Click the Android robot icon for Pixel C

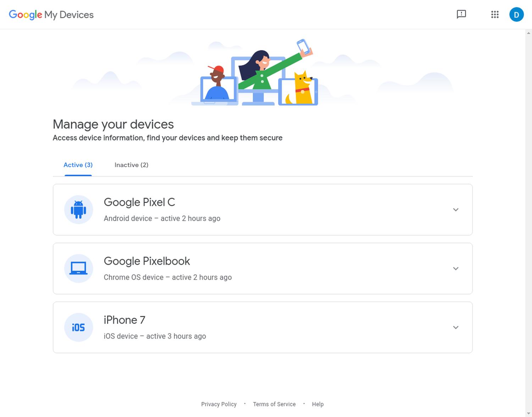(x=78, y=209)
